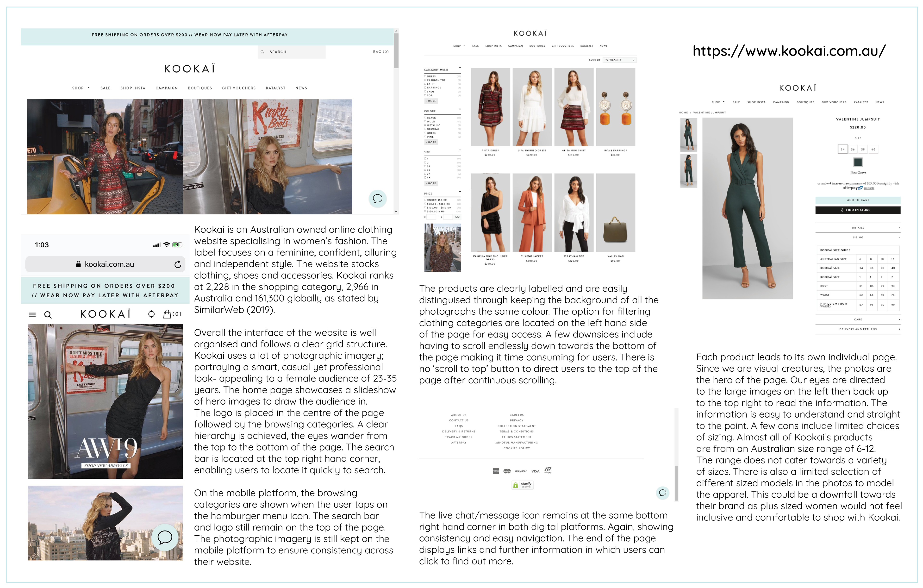Tick the DRESS category filter checkbox
This screenshot has height=588, width=923.
pos(425,76)
